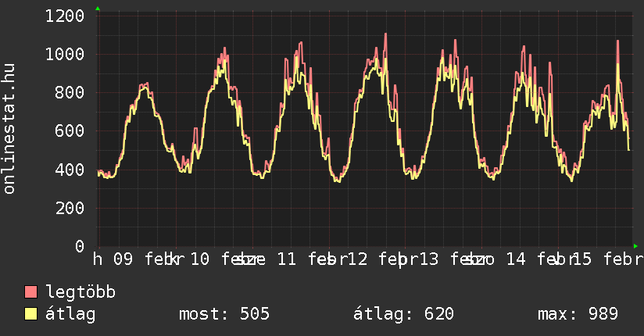Click the 'átlag: 620' average statistic
The image size is (644, 336).
tap(404, 315)
